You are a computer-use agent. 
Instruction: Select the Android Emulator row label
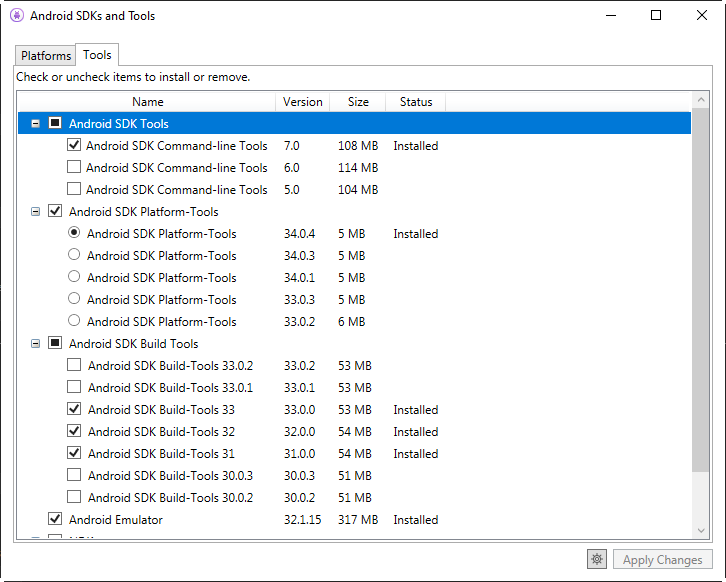coord(116,520)
